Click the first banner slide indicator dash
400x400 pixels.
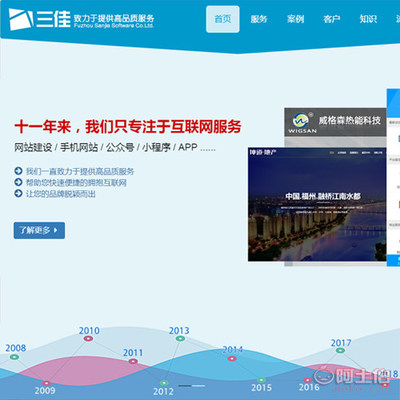click(185, 385)
